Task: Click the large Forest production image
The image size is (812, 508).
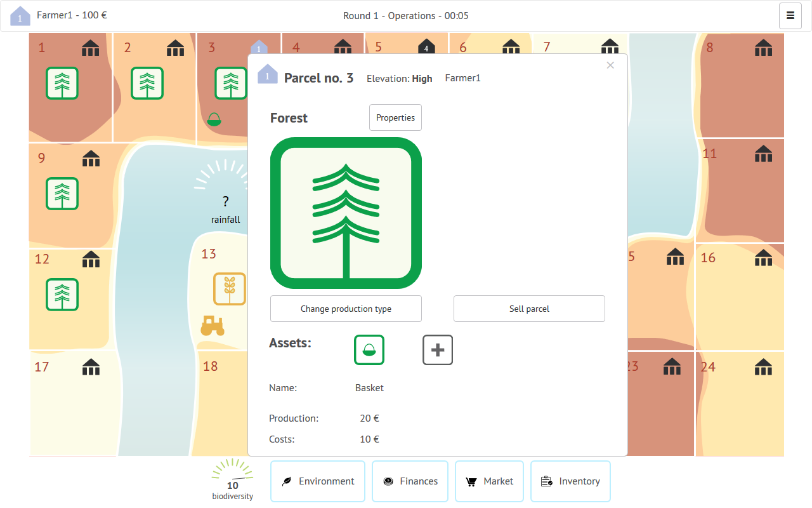Action: pos(346,213)
